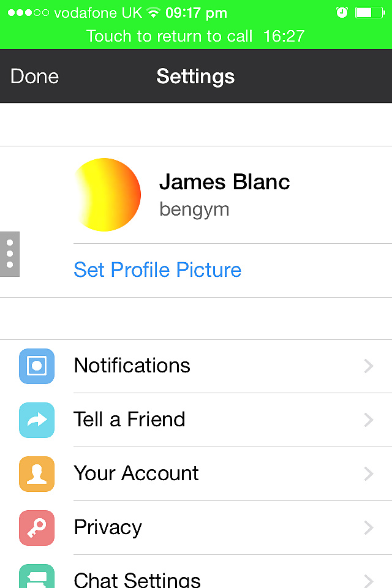392x588 pixels.
Task: Tap the Tell a Friend share icon
Action: [x=37, y=420]
